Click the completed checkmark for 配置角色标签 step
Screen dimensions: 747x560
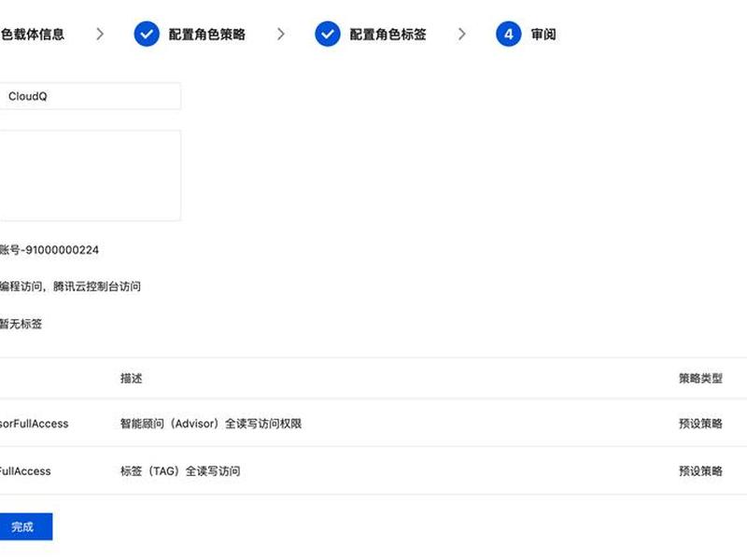[328, 34]
